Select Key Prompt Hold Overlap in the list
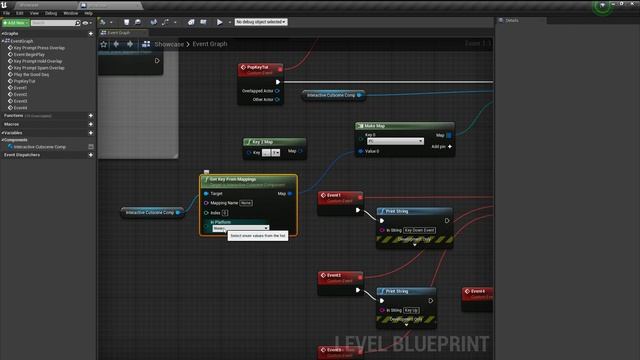 tap(38, 61)
